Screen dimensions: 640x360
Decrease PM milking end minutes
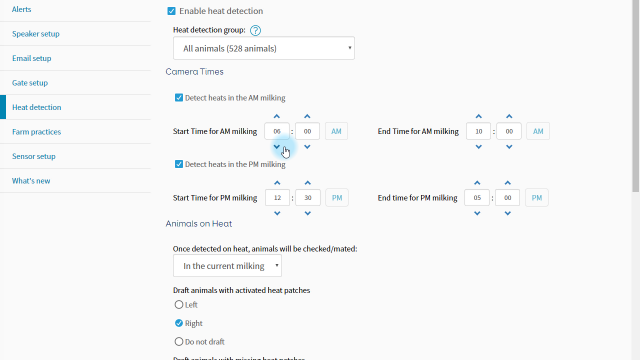[507, 213]
